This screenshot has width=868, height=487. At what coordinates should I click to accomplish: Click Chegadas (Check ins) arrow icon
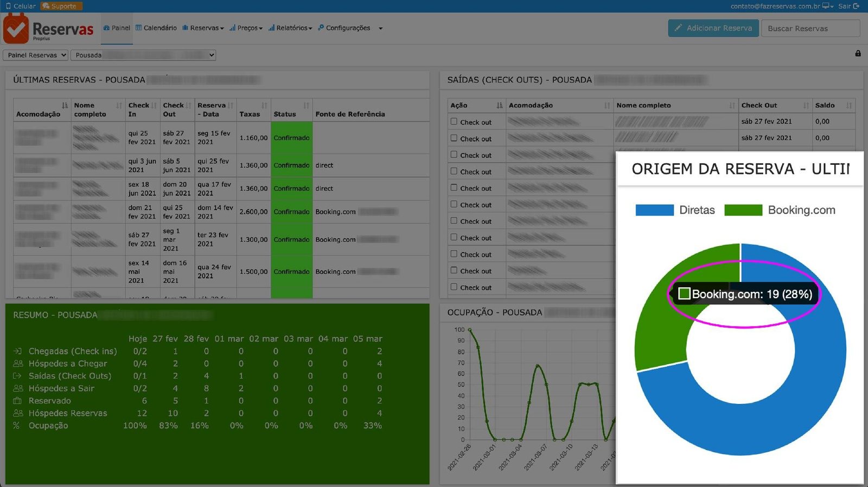click(x=17, y=351)
